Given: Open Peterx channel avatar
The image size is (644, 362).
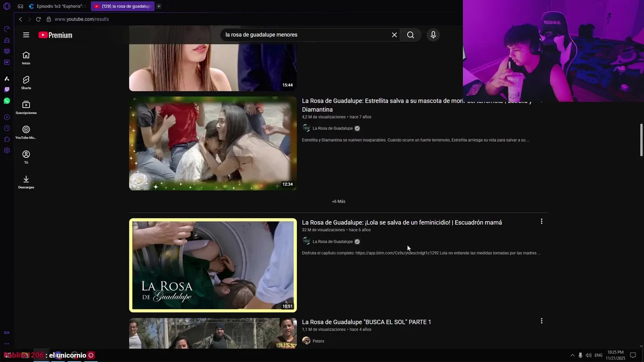Looking at the screenshot, I should pos(306,341).
